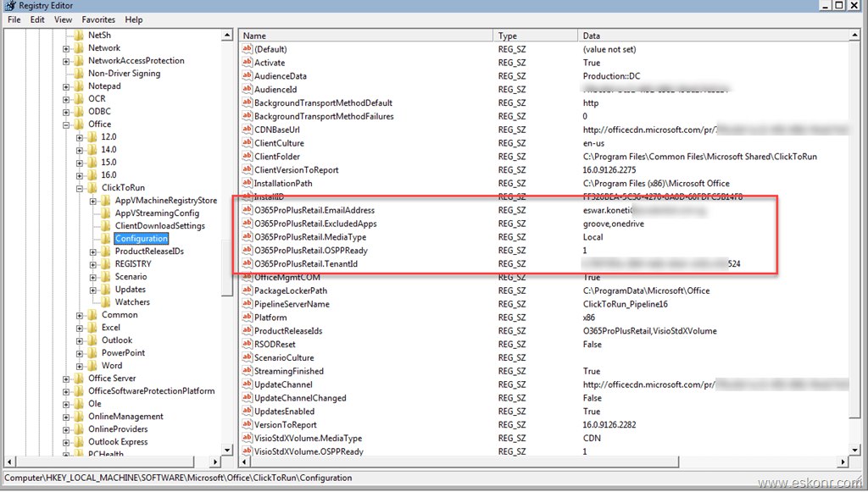The image size is (868, 492).
Task: Click the folder icon of OnlineManagement key
Action: point(79,417)
